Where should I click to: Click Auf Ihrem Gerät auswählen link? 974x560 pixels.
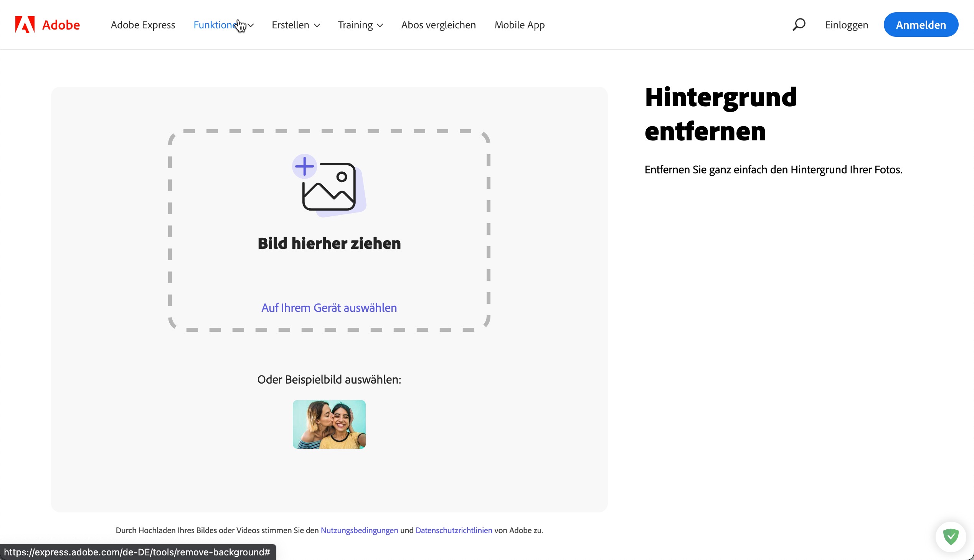click(329, 308)
